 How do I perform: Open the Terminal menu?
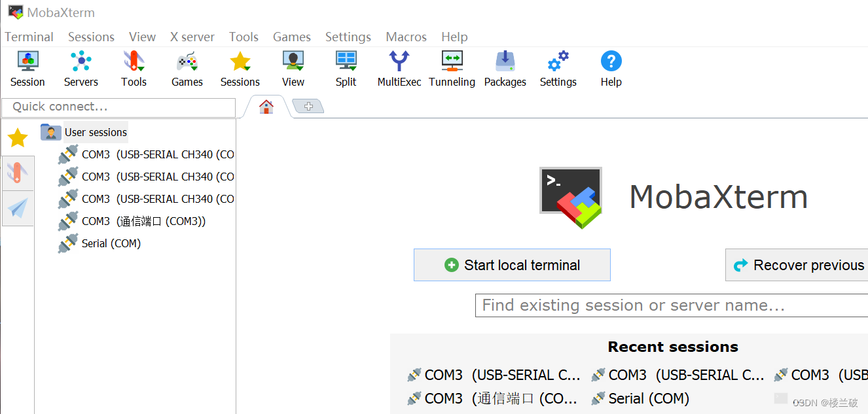coord(29,37)
